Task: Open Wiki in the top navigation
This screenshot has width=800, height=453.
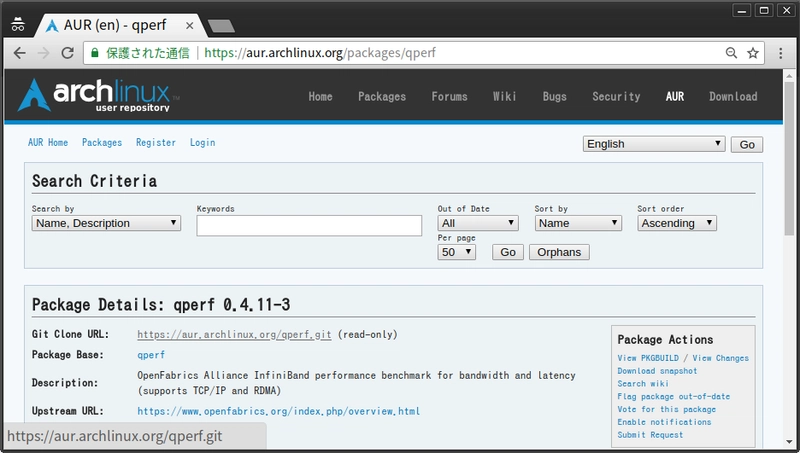Action: [x=505, y=96]
